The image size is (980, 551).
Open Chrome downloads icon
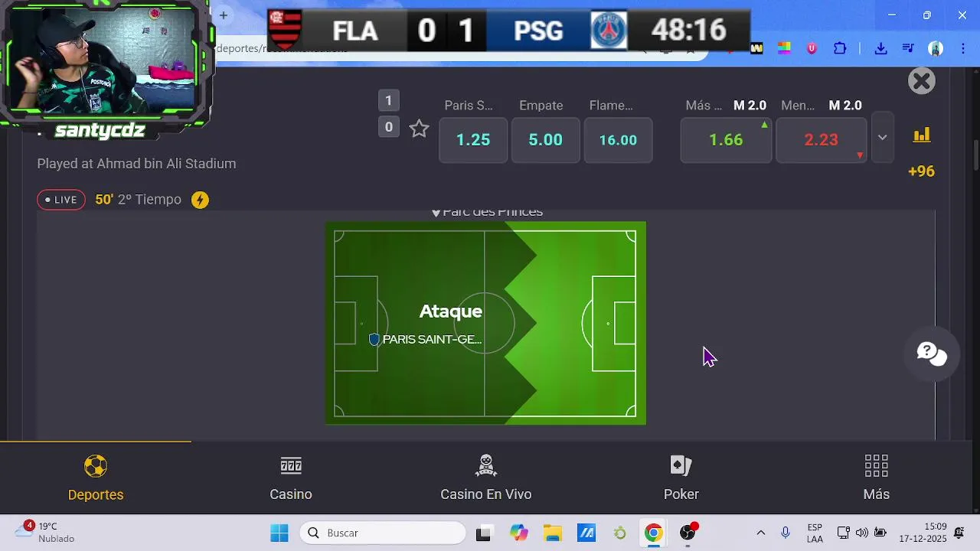tap(880, 48)
